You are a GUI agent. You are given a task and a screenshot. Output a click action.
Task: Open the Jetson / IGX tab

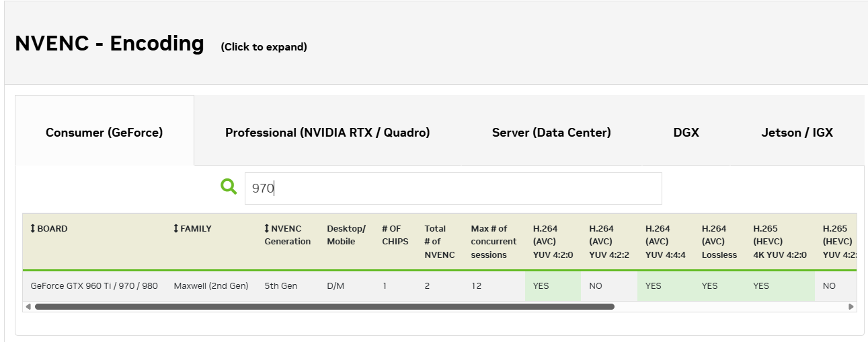coord(797,133)
